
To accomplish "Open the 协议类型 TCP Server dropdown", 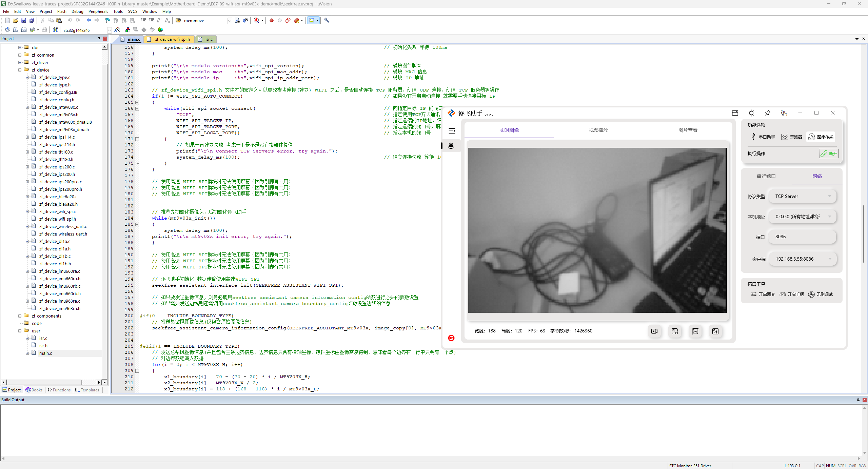I will coord(802,196).
